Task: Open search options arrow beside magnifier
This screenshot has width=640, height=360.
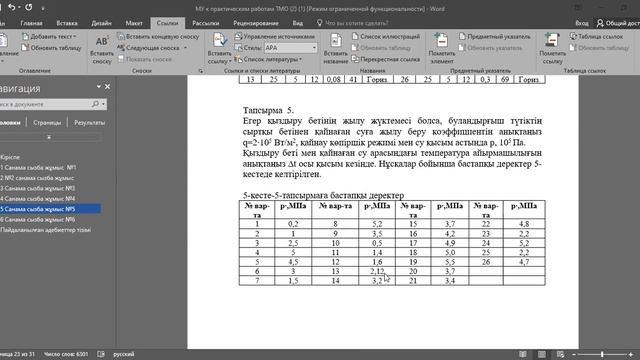Action: (x=103, y=104)
